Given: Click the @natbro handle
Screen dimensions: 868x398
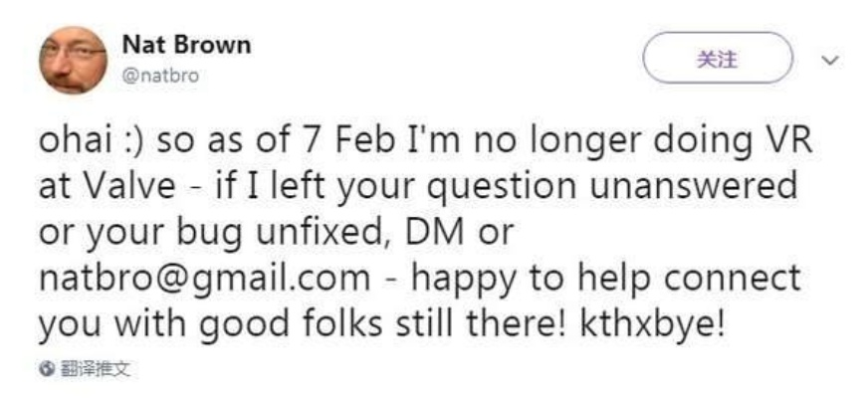Looking at the screenshot, I should (157, 73).
